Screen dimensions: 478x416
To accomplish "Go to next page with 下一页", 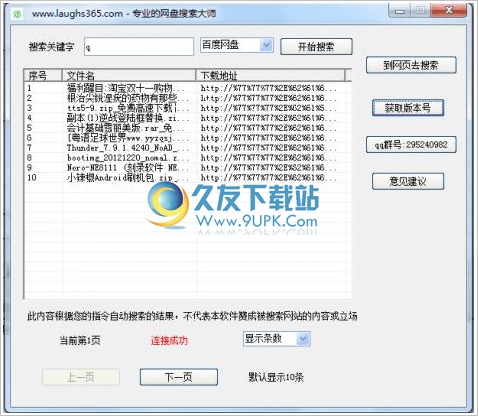I will [179, 377].
